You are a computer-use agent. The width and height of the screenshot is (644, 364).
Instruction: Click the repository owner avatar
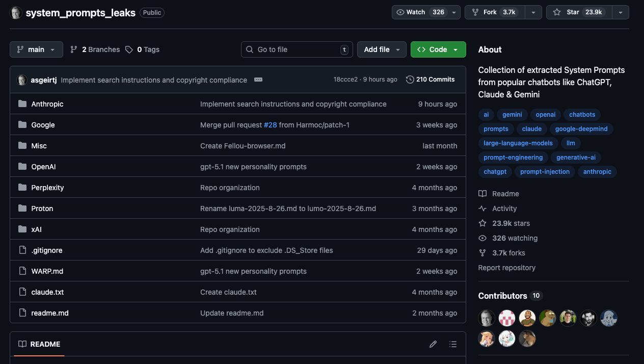[x=16, y=13]
